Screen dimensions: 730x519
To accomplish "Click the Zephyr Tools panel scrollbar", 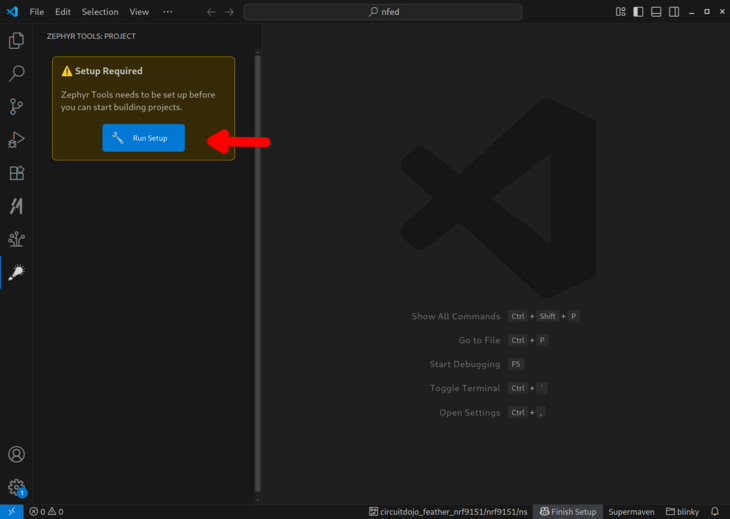I will (x=257, y=274).
